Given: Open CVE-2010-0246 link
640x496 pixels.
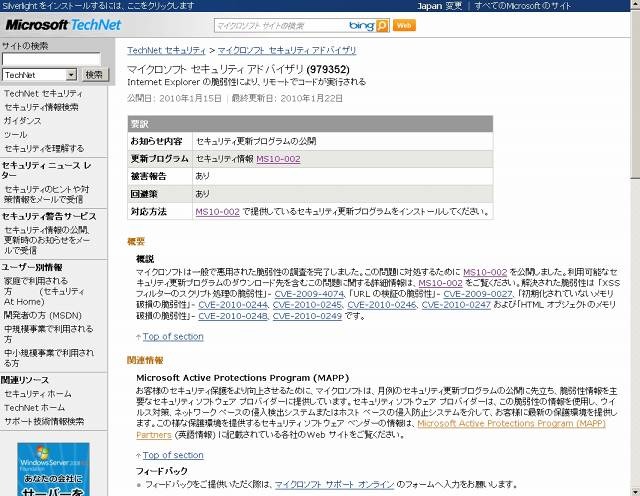Looking at the screenshot, I should [x=382, y=305].
